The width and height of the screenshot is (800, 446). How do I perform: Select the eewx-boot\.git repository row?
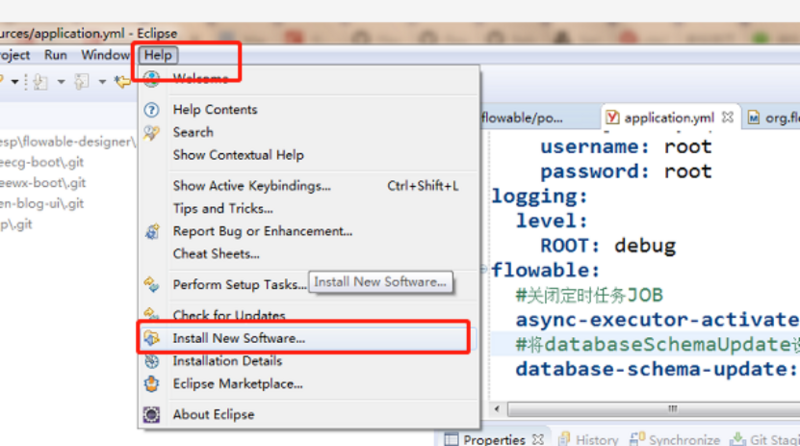tap(43, 183)
